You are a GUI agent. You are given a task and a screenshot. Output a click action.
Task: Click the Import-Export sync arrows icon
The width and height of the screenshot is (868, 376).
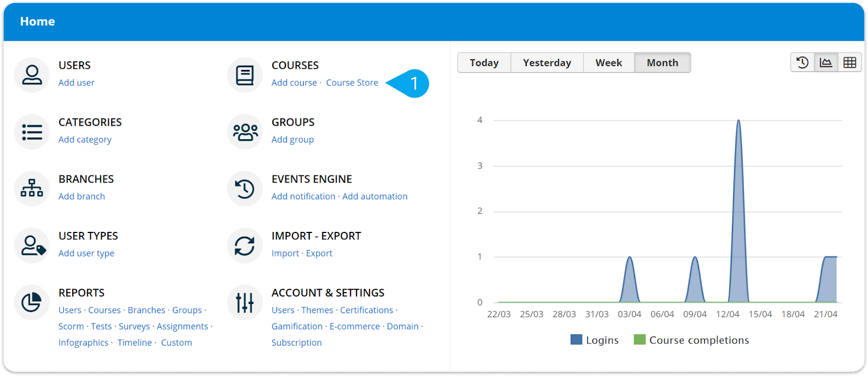click(x=245, y=245)
